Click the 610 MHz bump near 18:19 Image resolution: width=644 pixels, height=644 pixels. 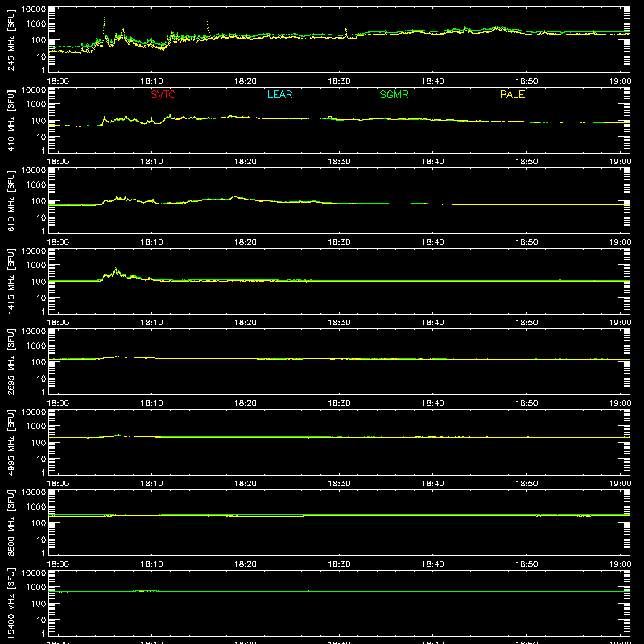(234, 196)
